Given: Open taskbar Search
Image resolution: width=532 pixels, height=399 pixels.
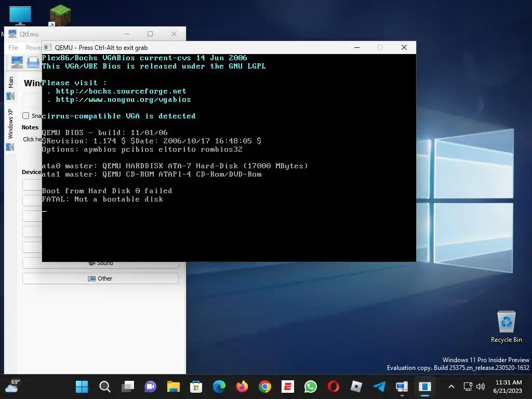Looking at the screenshot, I should (x=105, y=387).
